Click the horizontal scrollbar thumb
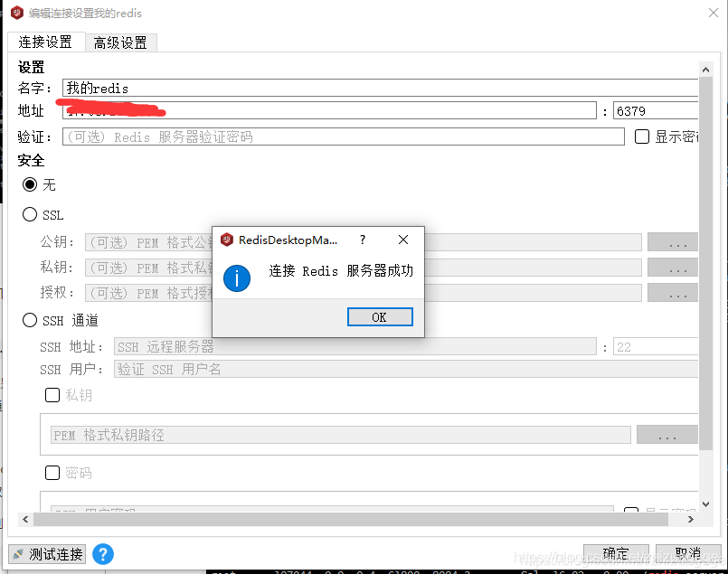The width and height of the screenshot is (728, 574). click(x=351, y=519)
